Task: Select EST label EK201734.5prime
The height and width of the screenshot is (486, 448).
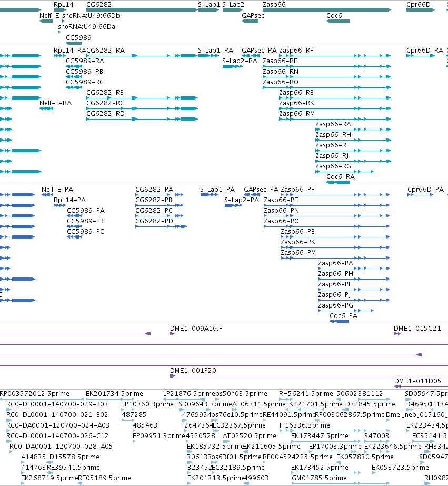Action: (x=114, y=394)
